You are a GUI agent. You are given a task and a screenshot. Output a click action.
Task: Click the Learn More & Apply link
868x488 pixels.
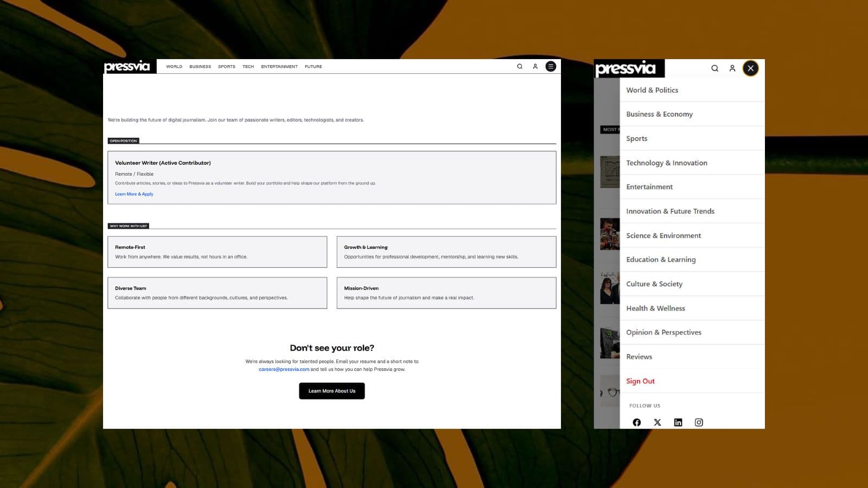click(x=134, y=194)
